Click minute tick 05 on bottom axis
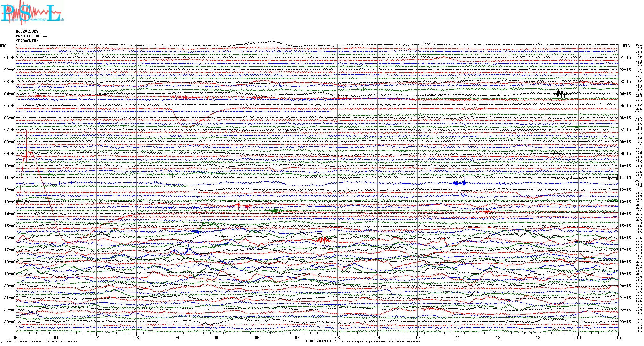This screenshot has height=346, width=644. [x=217, y=337]
